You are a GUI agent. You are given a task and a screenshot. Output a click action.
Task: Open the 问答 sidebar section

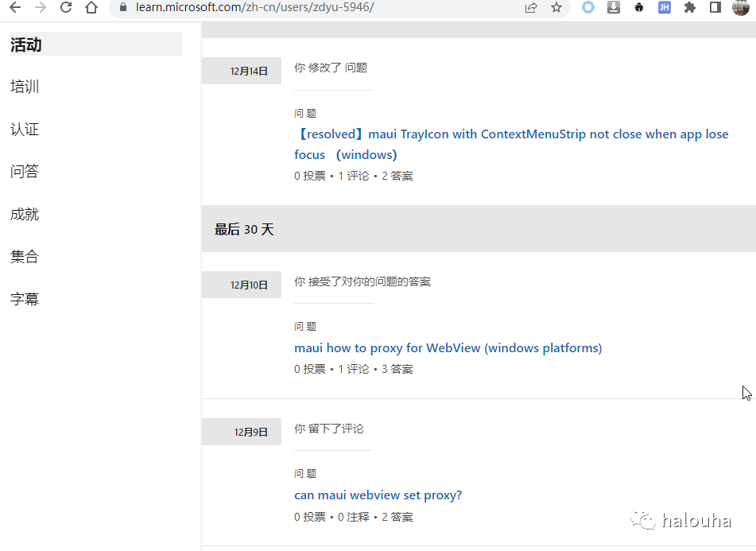pos(25,172)
